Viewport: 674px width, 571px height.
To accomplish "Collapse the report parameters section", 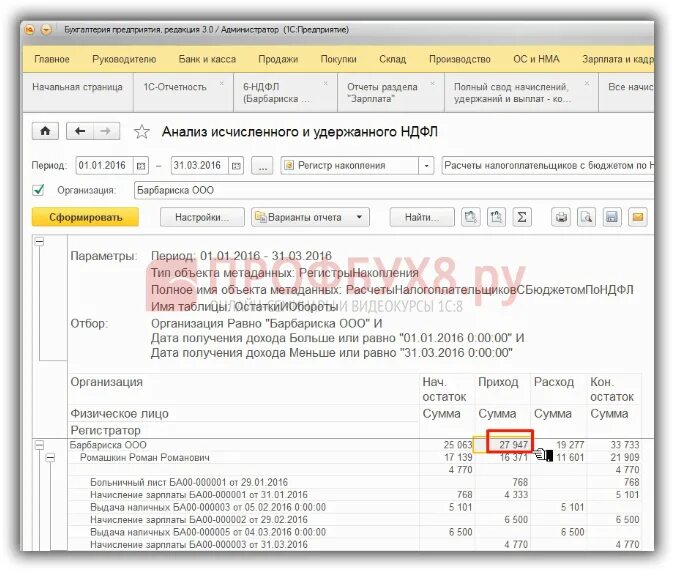I will [x=40, y=242].
